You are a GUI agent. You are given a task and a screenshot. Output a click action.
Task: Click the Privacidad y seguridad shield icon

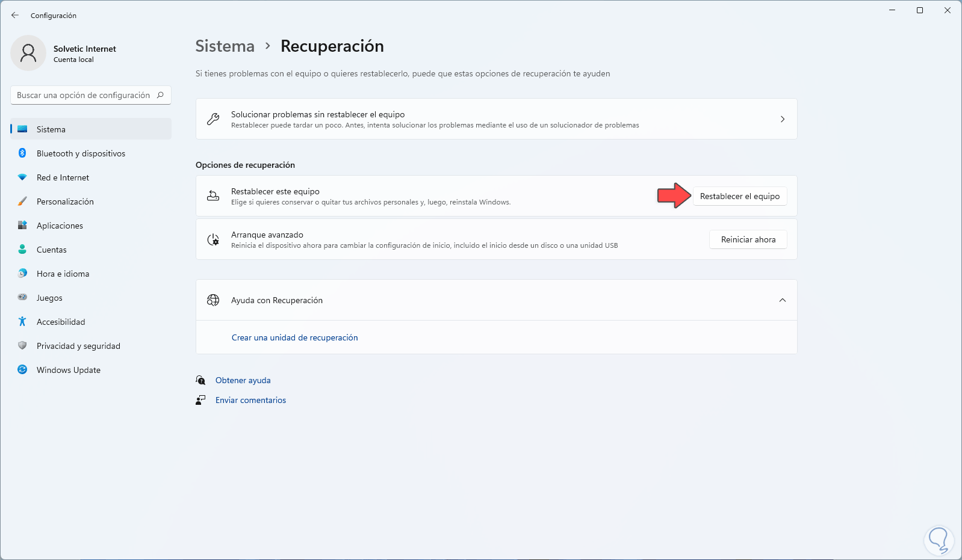pos(22,346)
